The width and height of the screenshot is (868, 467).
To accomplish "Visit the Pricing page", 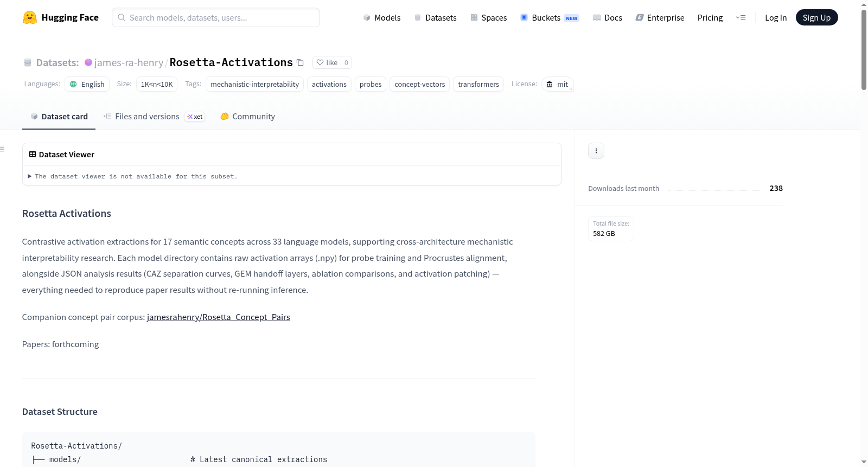I will 710,17.
